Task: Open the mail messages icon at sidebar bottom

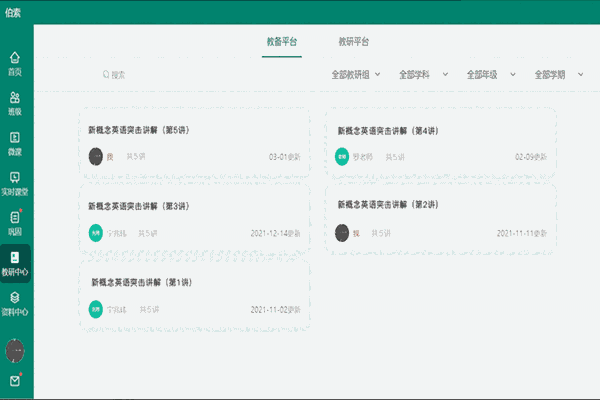Action: coord(15,381)
